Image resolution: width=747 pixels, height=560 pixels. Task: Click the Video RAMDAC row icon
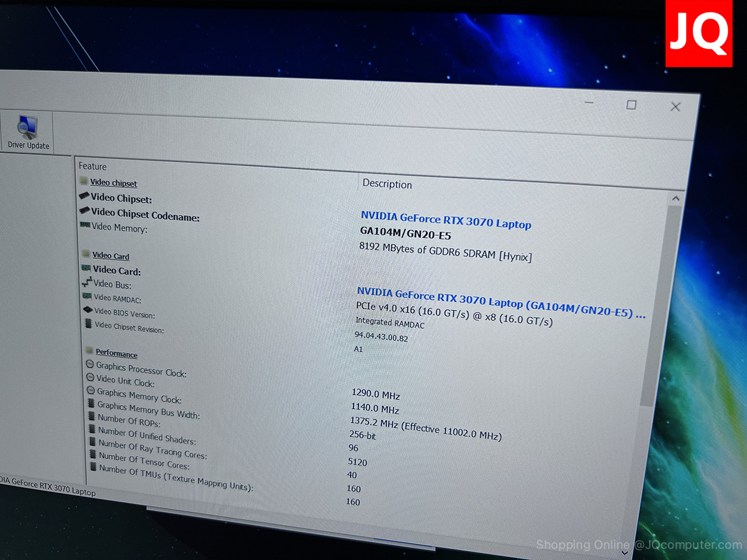pos(88,296)
